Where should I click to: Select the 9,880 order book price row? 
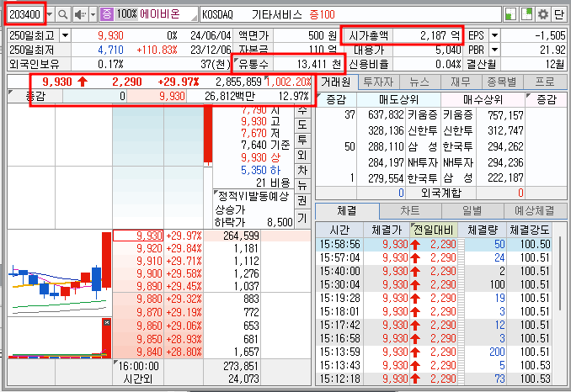point(157,299)
